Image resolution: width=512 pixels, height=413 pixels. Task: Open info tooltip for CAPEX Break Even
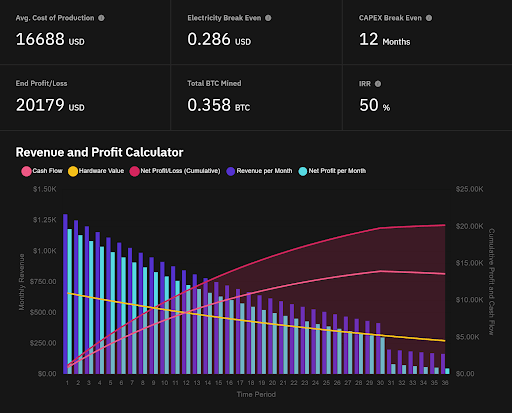429,18
